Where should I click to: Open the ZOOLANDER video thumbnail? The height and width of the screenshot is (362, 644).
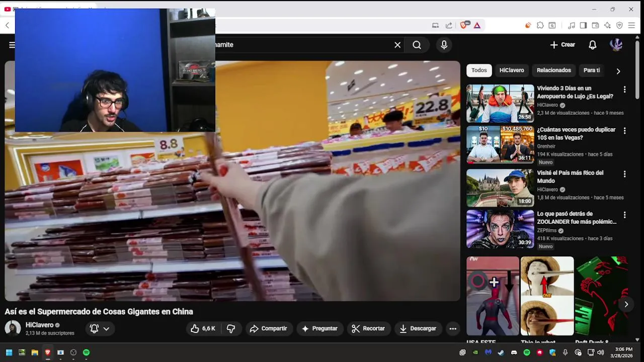click(500, 229)
